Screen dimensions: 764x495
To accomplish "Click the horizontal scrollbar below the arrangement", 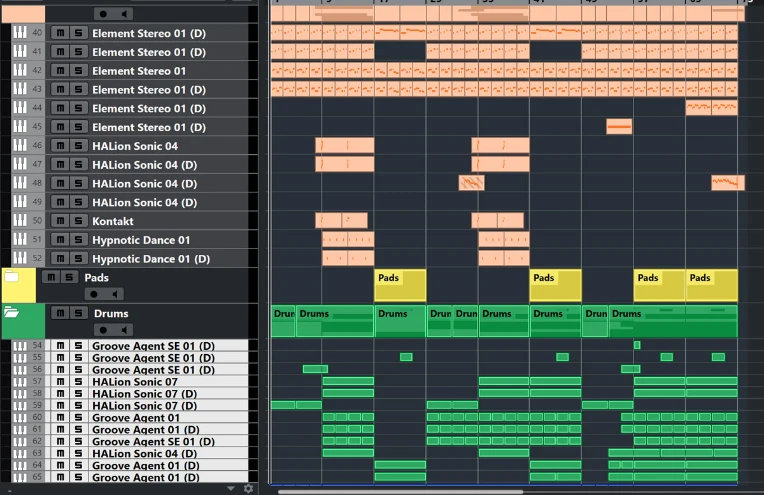I will click(x=400, y=491).
